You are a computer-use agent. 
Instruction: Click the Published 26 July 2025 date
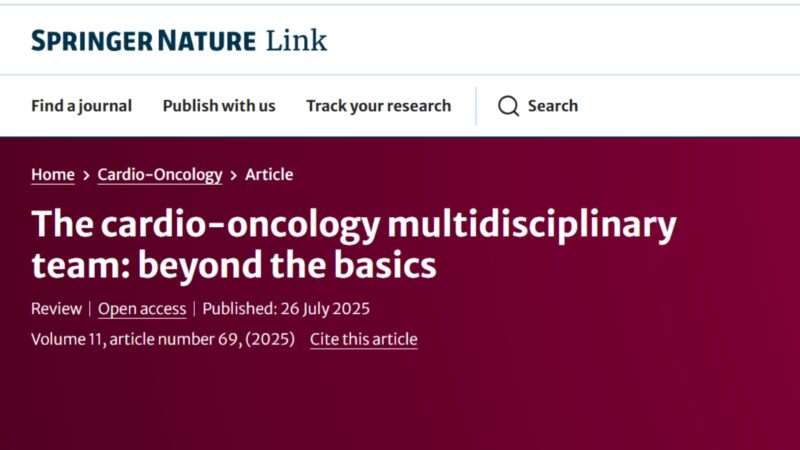pyautogui.click(x=286, y=309)
